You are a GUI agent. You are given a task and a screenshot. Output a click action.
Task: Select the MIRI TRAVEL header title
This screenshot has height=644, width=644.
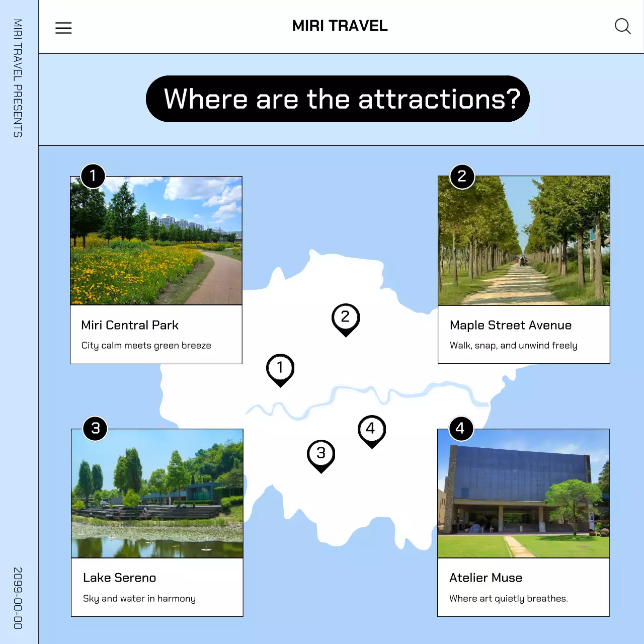(x=340, y=26)
